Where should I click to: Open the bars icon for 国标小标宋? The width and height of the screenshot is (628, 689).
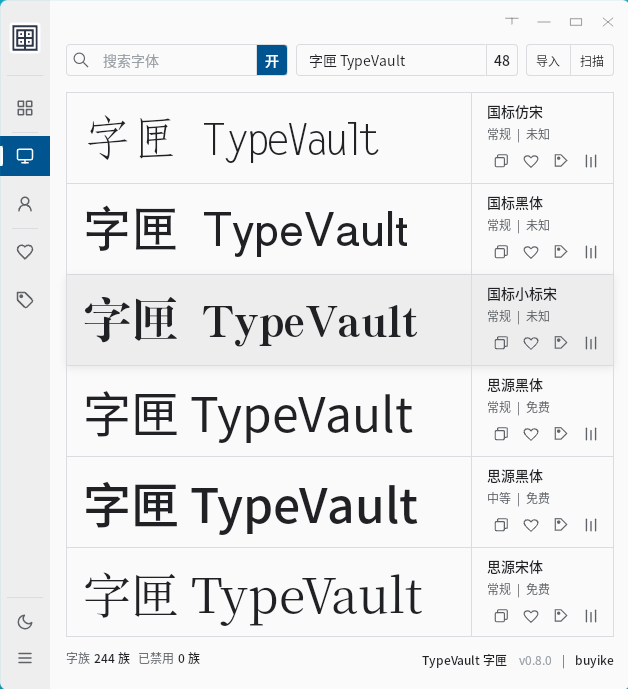point(591,343)
